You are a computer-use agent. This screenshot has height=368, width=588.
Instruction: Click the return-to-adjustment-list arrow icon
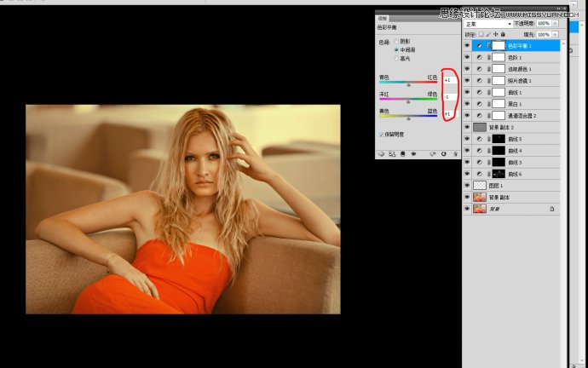(x=382, y=154)
